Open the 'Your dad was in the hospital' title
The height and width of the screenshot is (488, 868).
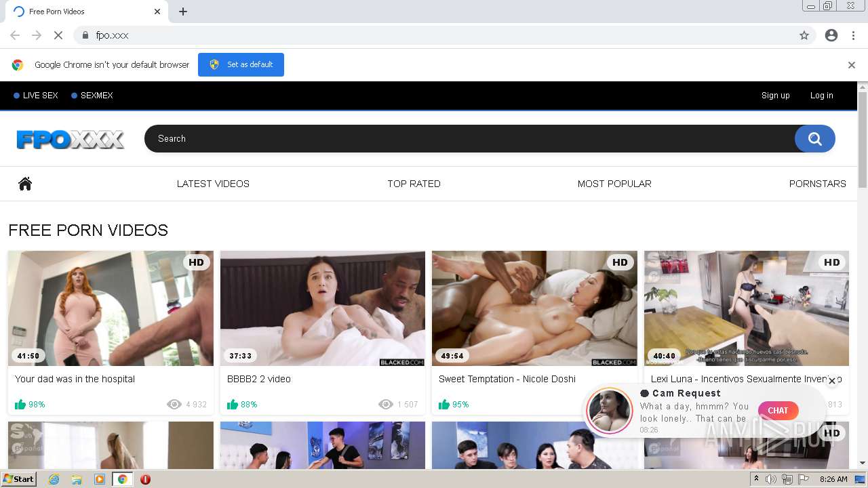(75, 379)
